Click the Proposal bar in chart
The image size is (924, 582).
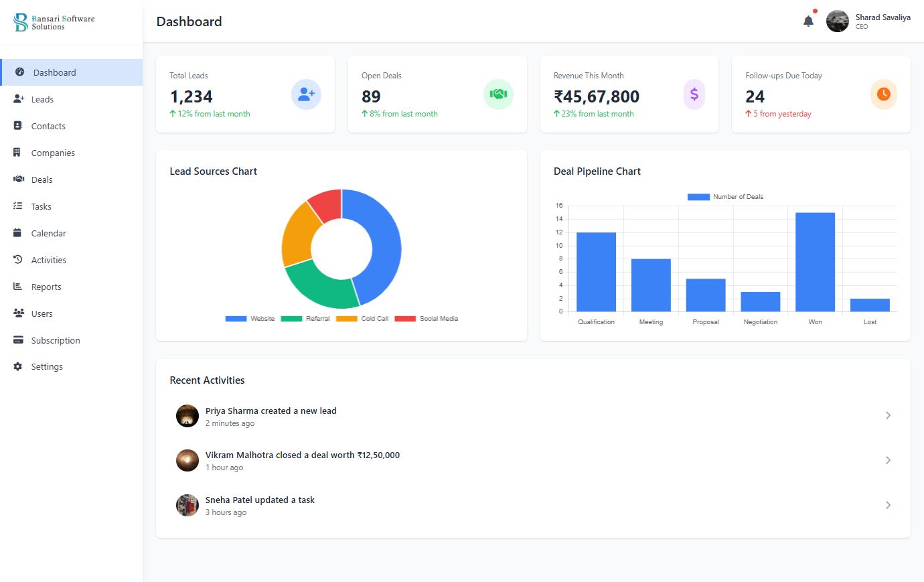(x=706, y=295)
